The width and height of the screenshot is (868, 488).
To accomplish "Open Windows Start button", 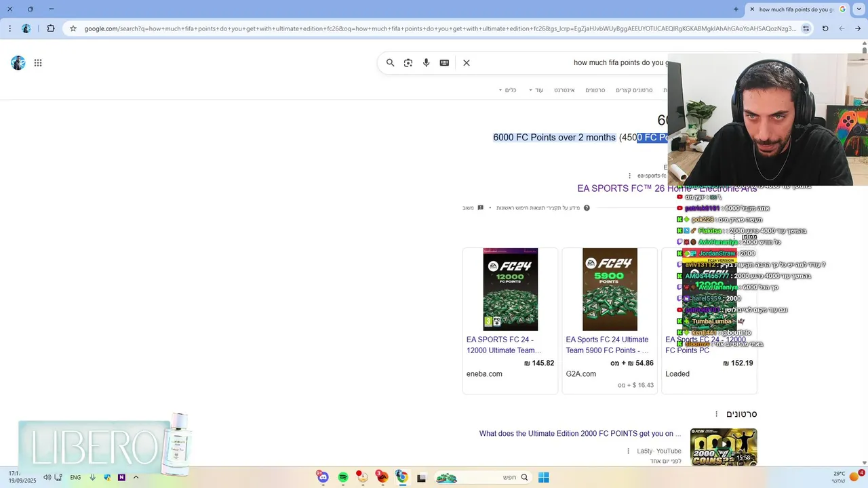I will click(543, 477).
